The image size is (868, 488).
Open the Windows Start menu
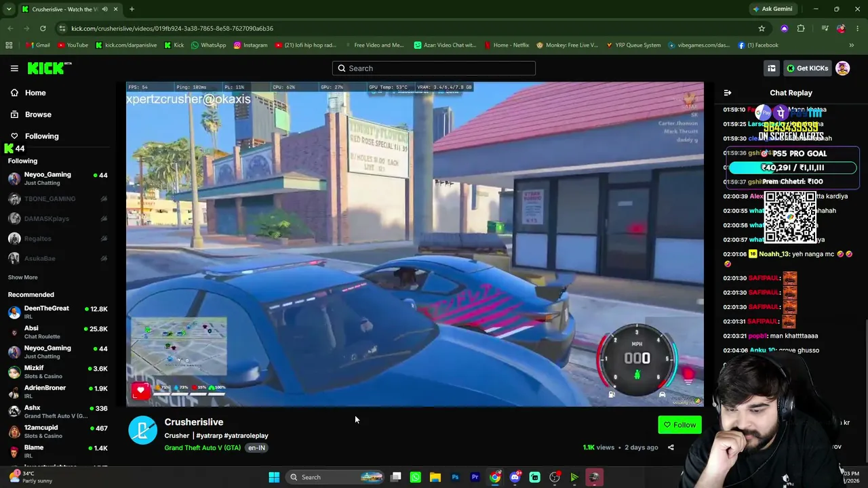[274, 477]
